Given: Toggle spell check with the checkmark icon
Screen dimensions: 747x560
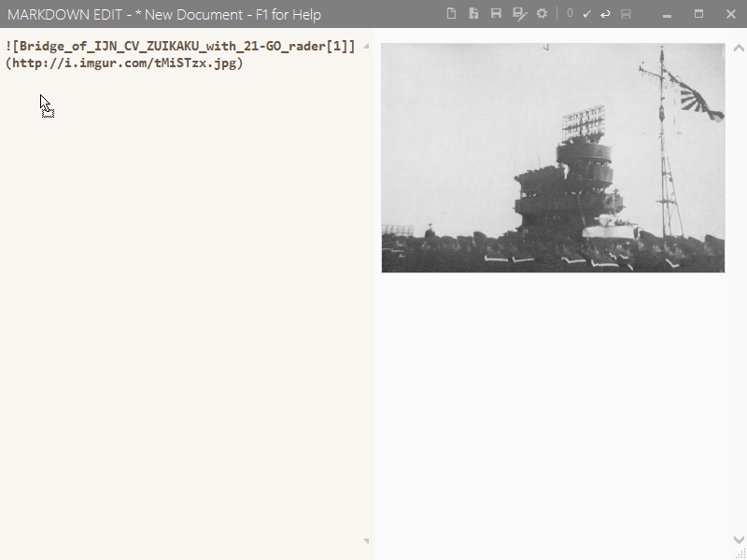Looking at the screenshot, I should (x=586, y=14).
